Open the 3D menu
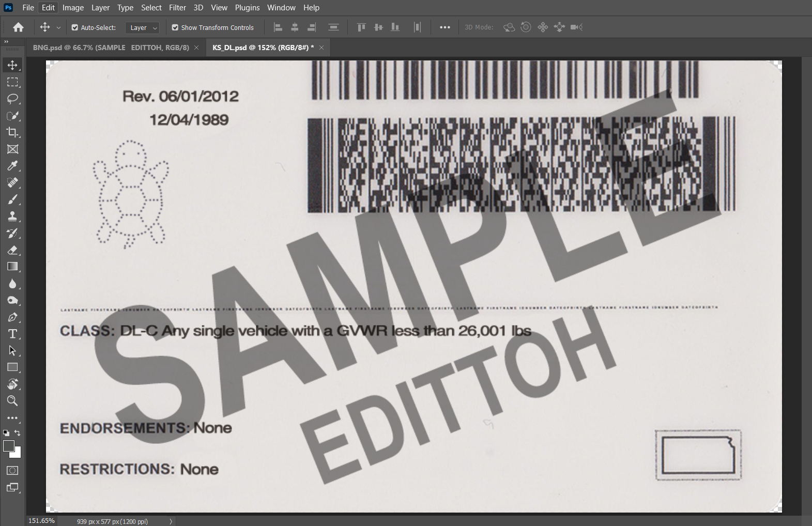812x526 pixels. (198, 8)
